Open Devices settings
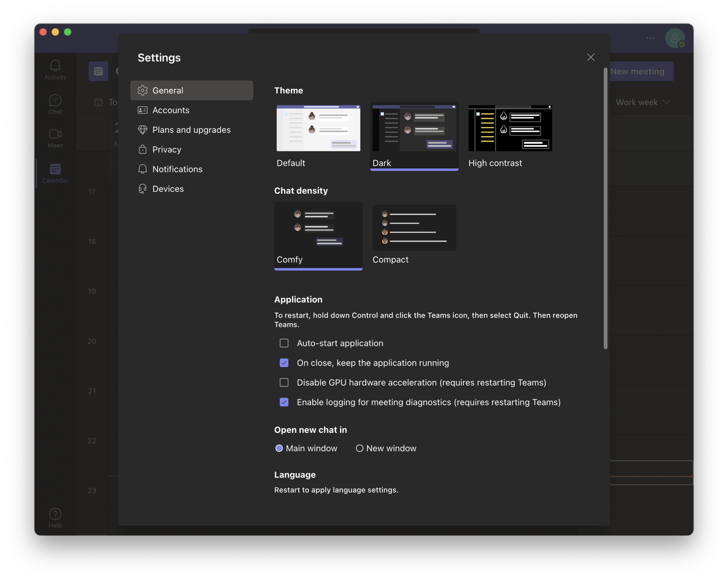This screenshot has width=728, height=581. 168,189
